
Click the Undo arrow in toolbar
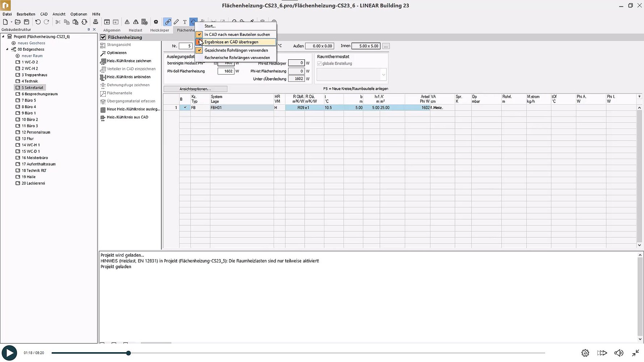(38, 22)
